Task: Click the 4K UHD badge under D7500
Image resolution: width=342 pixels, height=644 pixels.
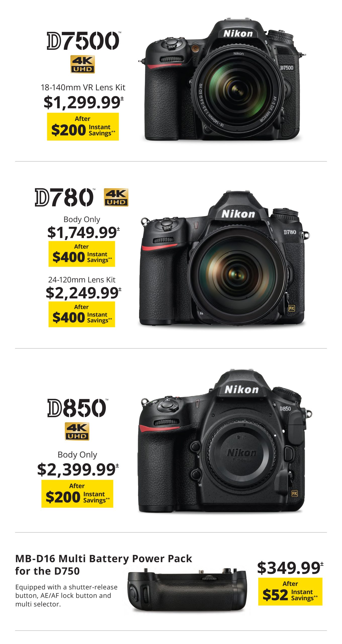Action: coord(82,64)
